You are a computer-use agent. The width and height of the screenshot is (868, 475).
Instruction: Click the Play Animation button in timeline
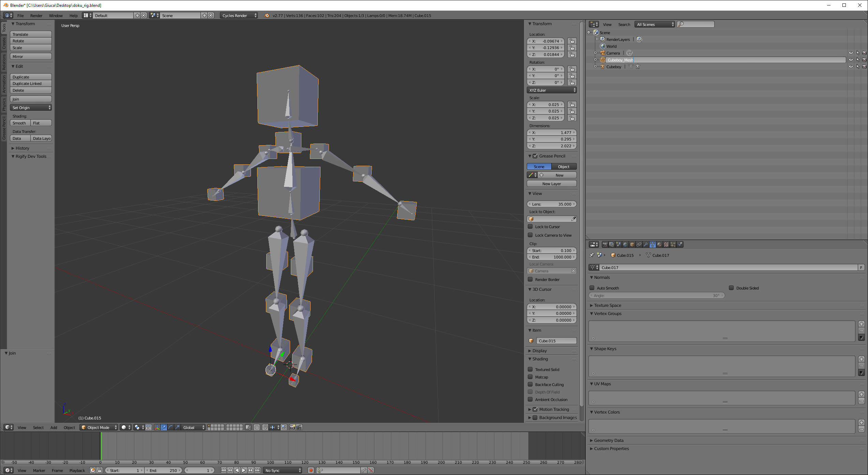[x=244, y=470]
